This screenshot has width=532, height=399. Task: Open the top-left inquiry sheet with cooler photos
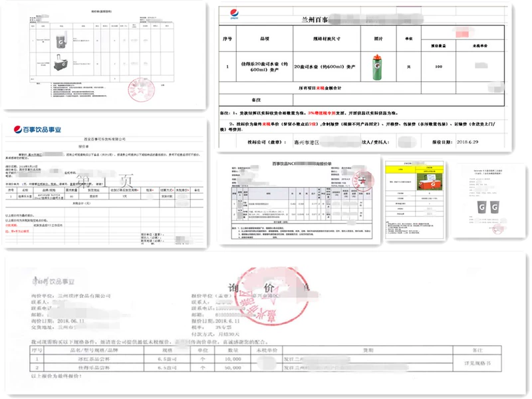pos(104,56)
